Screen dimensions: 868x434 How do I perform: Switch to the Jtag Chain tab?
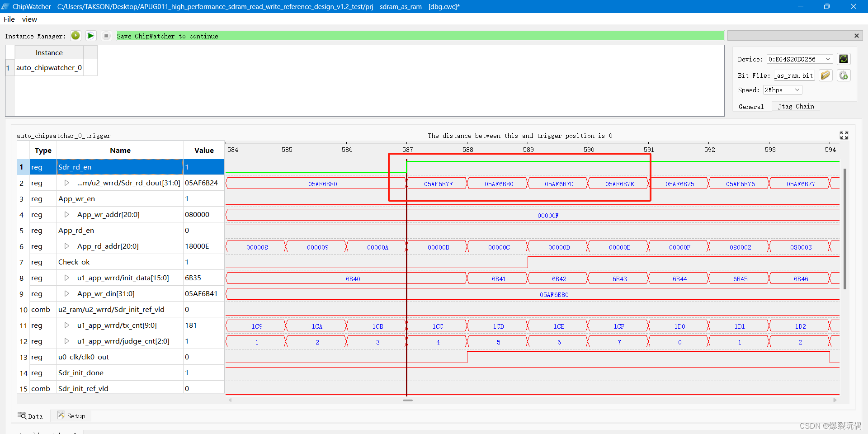(796, 106)
